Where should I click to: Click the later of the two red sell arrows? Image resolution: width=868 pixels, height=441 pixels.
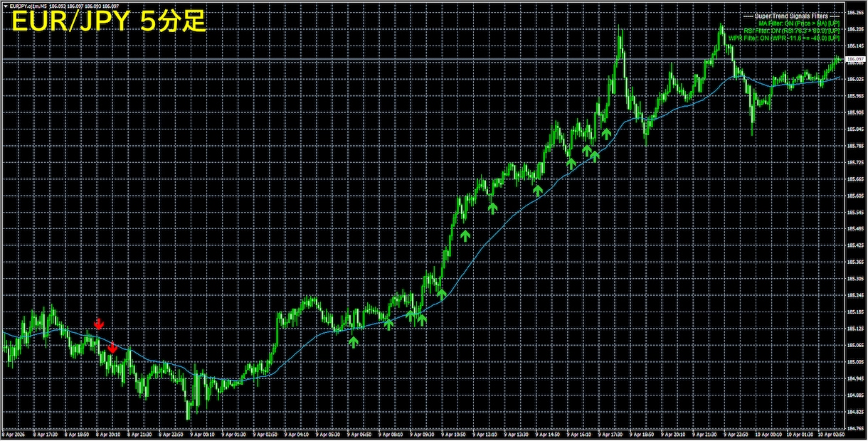112,347
